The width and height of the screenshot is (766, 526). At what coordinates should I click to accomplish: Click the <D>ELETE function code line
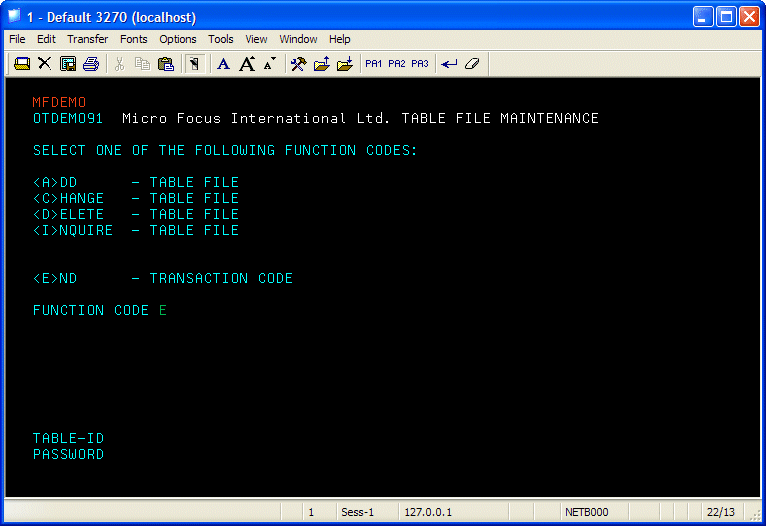coord(136,214)
